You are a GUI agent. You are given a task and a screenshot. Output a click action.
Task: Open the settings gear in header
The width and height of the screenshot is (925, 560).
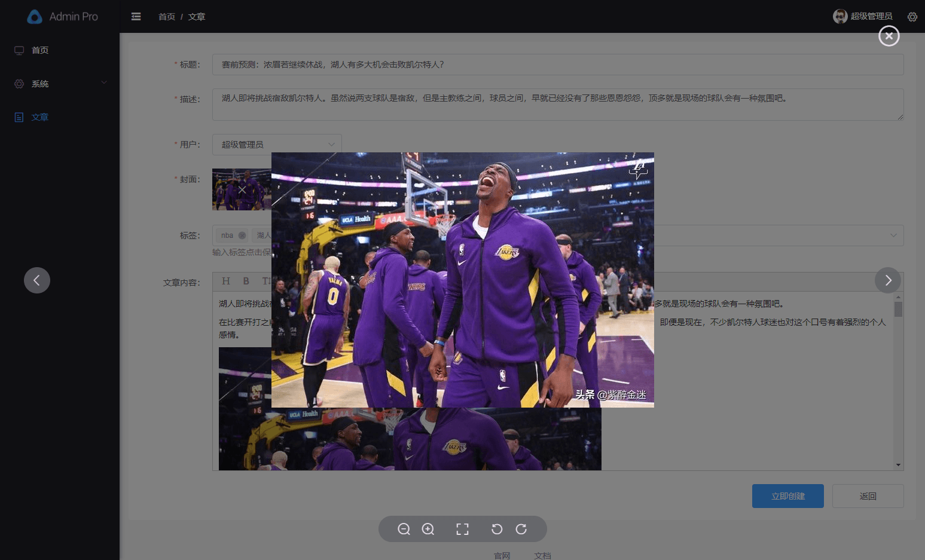pyautogui.click(x=912, y=17)
